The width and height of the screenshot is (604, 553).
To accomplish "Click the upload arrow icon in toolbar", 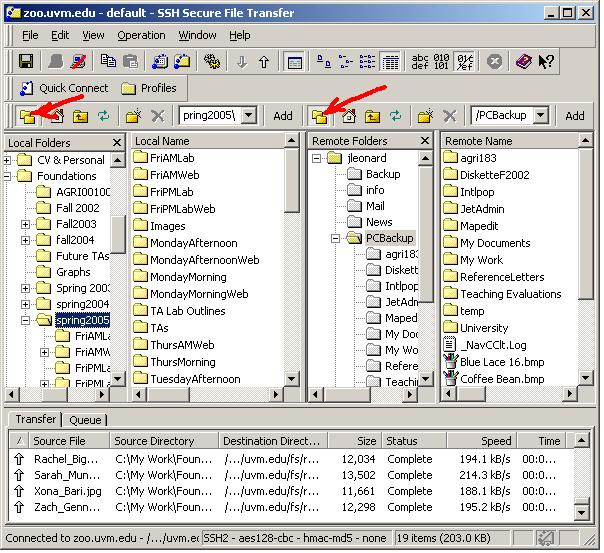I will click(264, 62).
